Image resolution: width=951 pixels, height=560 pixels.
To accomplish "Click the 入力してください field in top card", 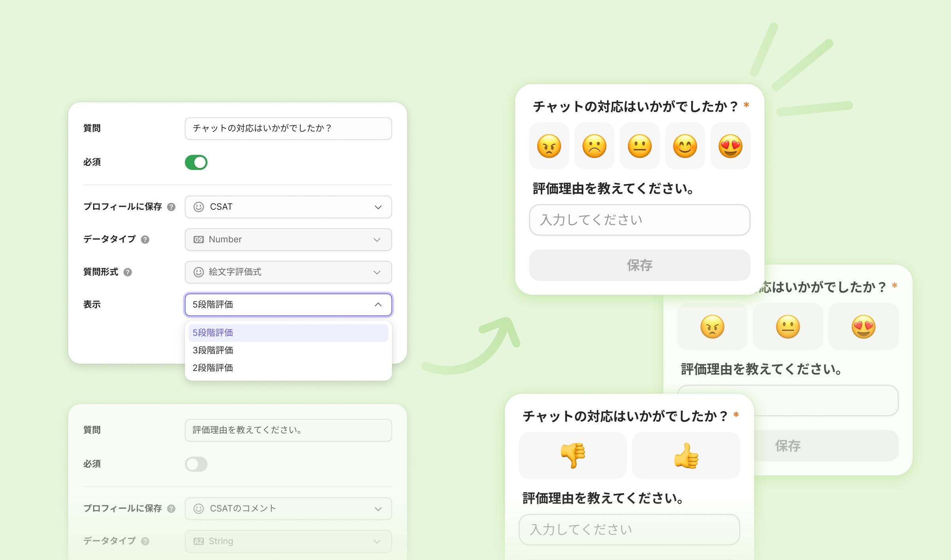I will pyautogui.click(x=639, y=220).
